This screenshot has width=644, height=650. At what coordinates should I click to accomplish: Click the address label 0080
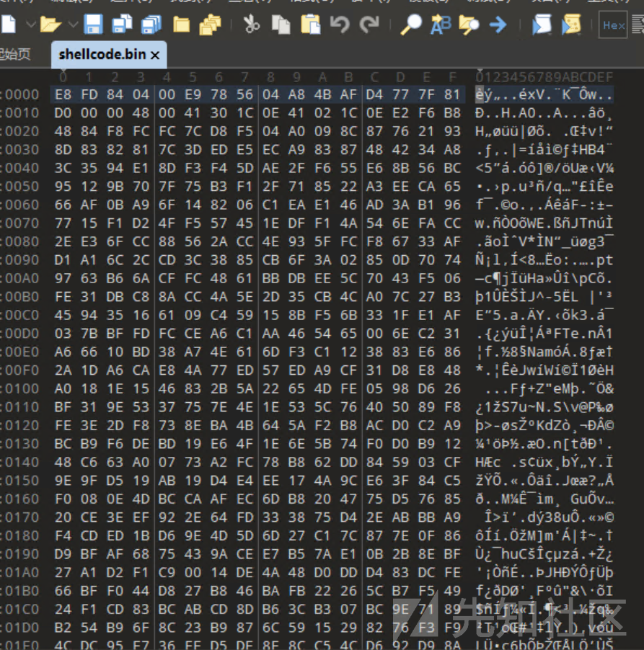tap(20, 241)
